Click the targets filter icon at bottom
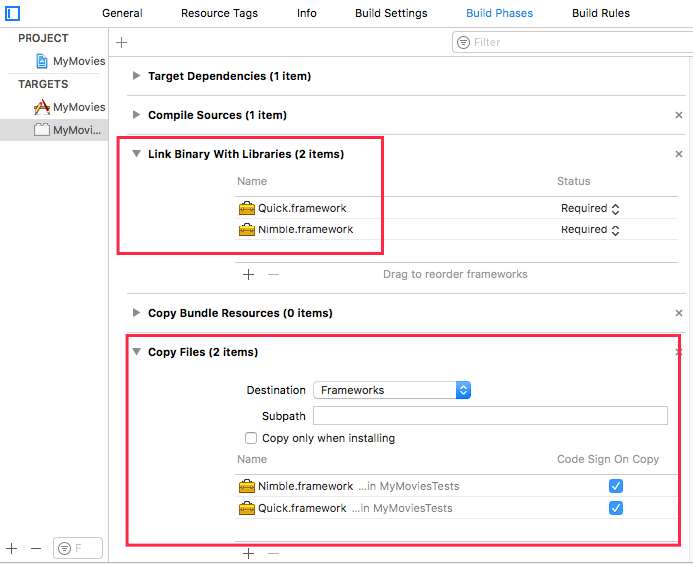Image resolution: width=693 pixels, height=564 pixels. pos(65,549)
